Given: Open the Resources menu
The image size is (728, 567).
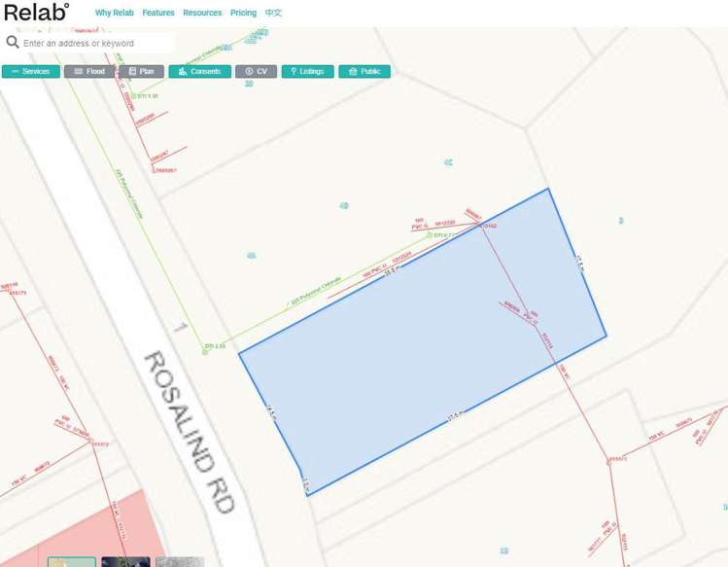Looking at the screenshot, I should click(202, 13).
